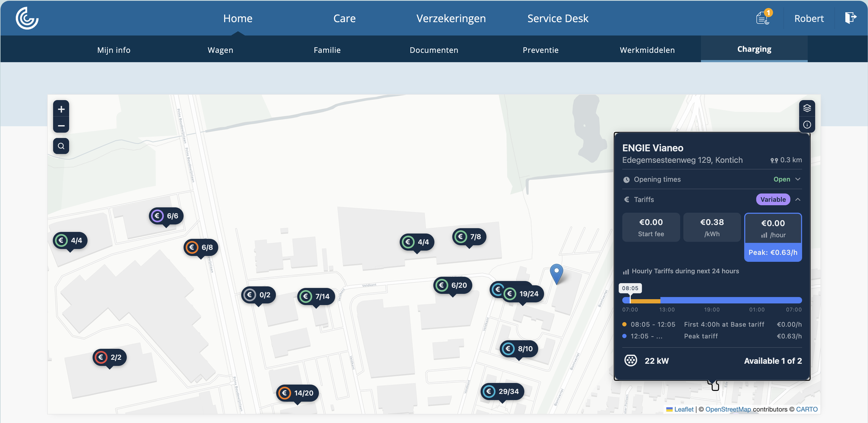Viewport: 868px width, 423px height.
Task: Click the company logo in top left corner
Action: [x=27, y=18]
